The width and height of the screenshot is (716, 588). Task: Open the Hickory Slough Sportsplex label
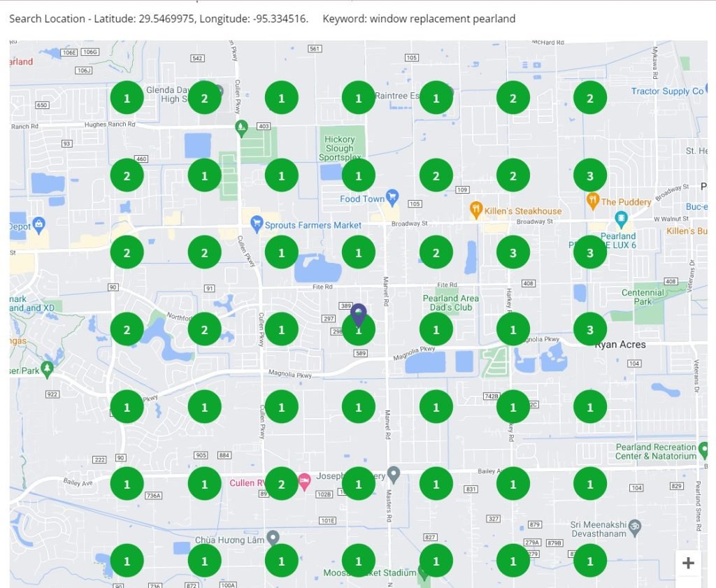pos(339,148)
